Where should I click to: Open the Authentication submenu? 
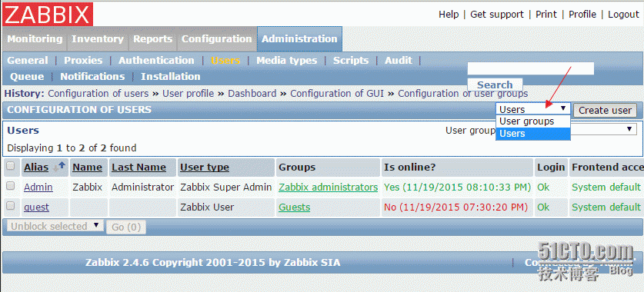click(156, 60)
